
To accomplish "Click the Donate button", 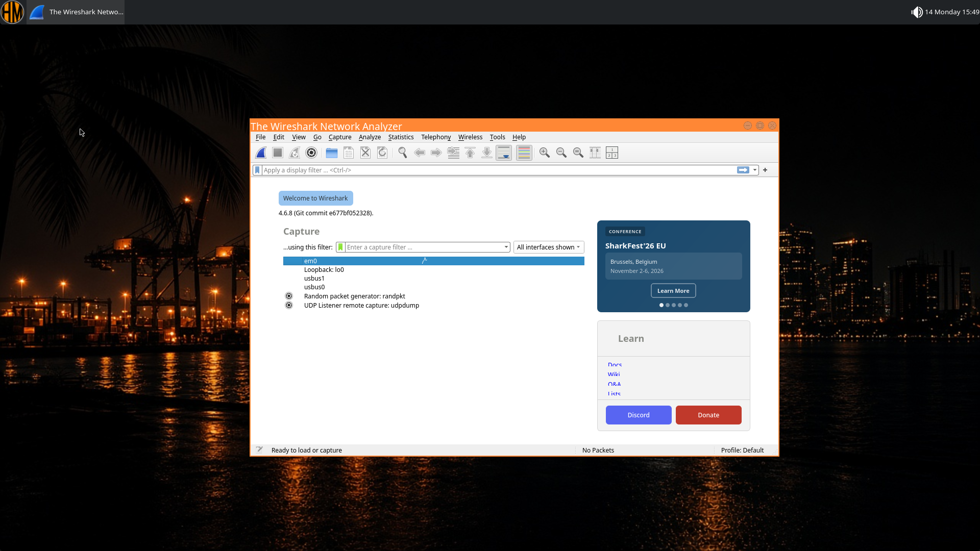I will (x=708, y=415).
